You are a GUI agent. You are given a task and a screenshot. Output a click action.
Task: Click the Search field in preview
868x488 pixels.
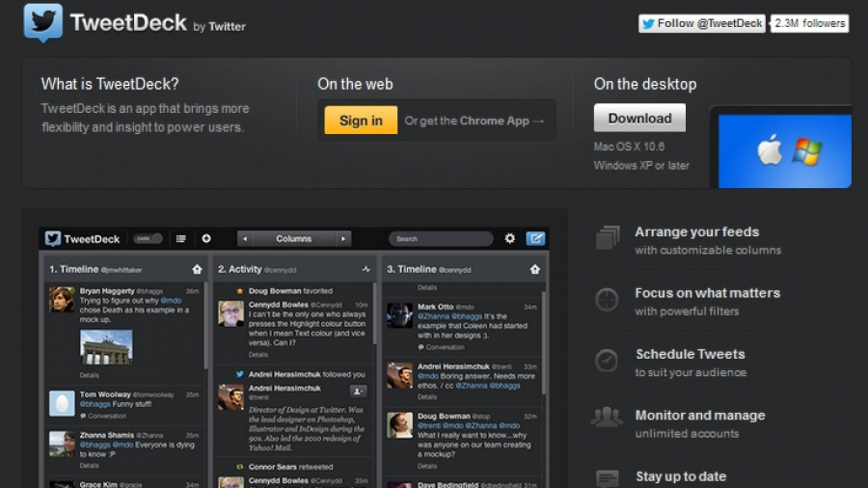click(441, 238)
